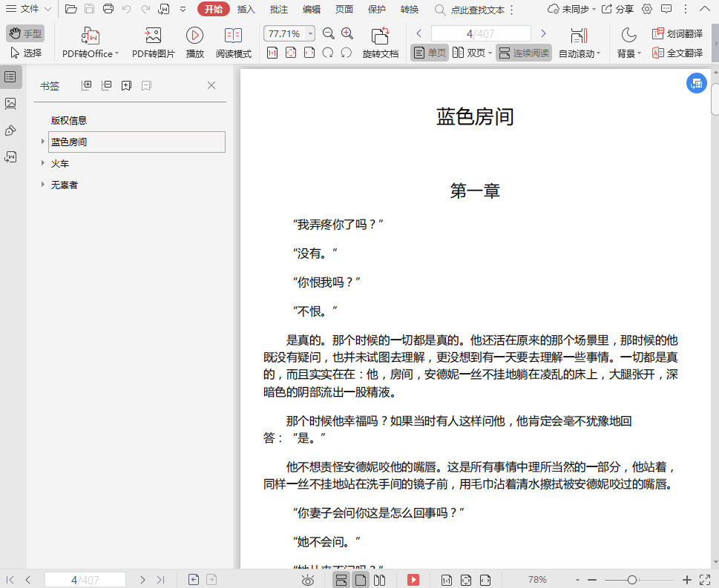Click the fit width ribbon icon

click(x=309, y=53)
